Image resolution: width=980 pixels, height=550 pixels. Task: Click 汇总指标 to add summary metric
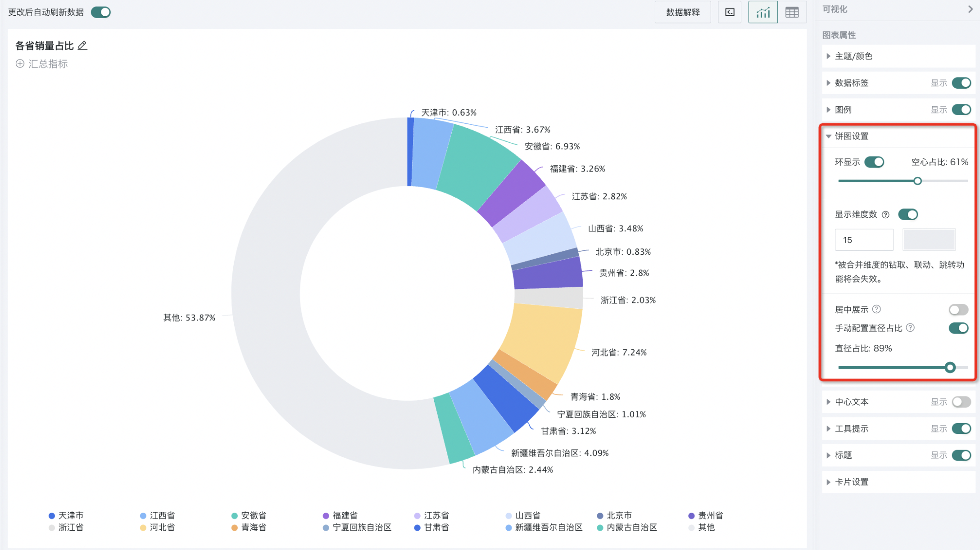click(48, 64)
